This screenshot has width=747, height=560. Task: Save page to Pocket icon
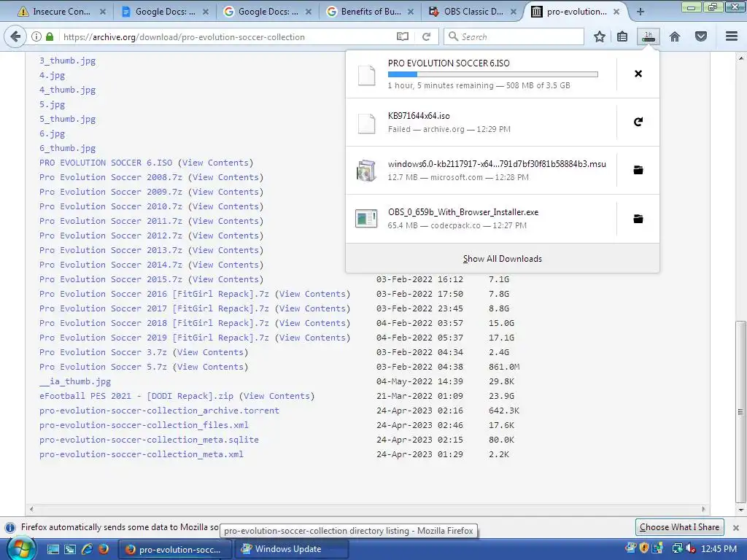coord(701,36)
